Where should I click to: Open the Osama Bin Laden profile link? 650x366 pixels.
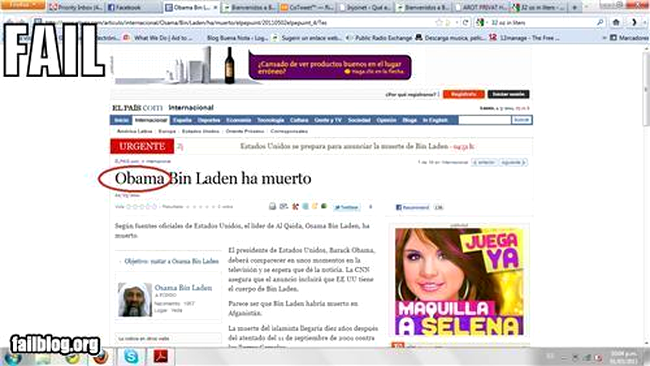tap(183, 288)
